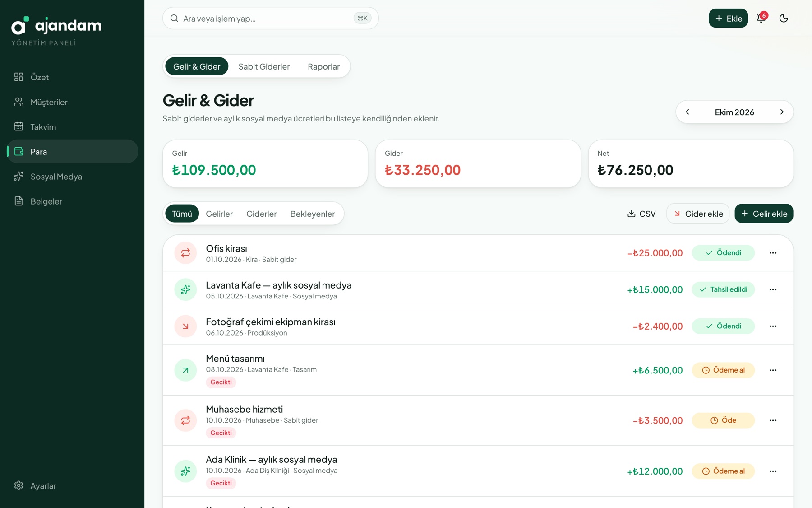
Task: Click Ödendi status on Fotoğraf çekimi
Action: coord(723,326)
